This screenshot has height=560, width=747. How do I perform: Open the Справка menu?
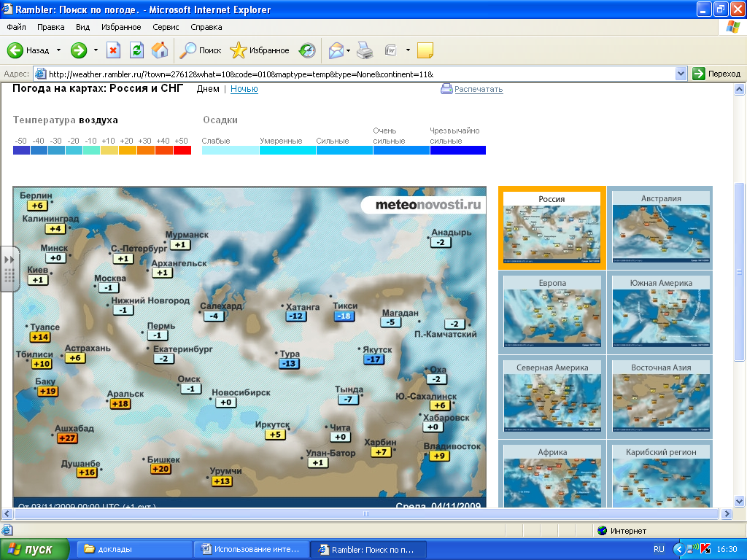click(x=206, y=27)
